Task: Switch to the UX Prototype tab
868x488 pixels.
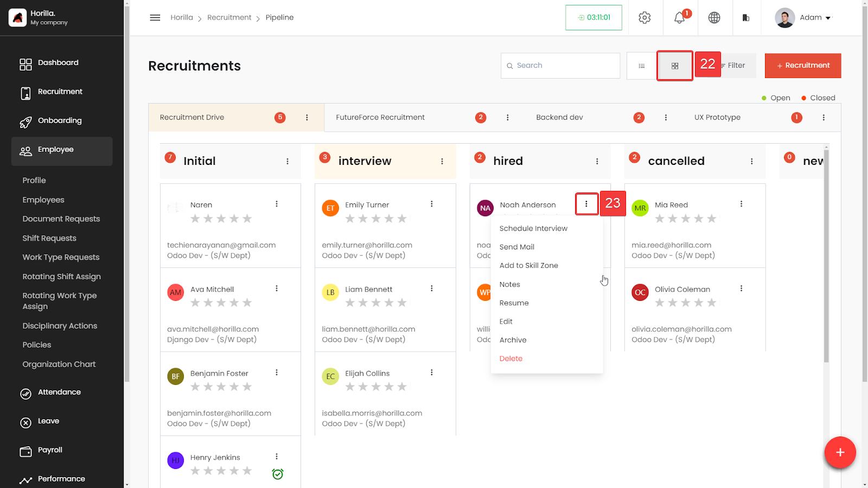Action: pyautogui.click(x=717, y=118)
